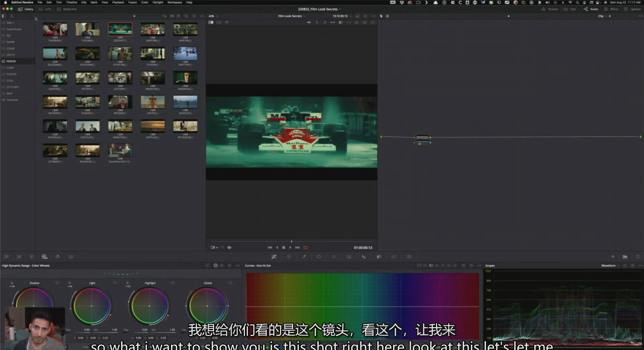Switch gallery to list view

[x=178, y=16]
